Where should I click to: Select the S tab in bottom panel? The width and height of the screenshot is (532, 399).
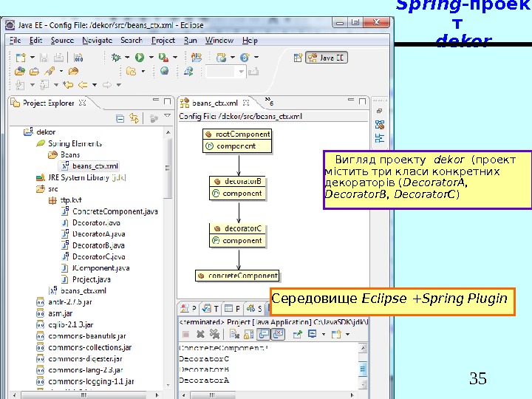point(254,308)
